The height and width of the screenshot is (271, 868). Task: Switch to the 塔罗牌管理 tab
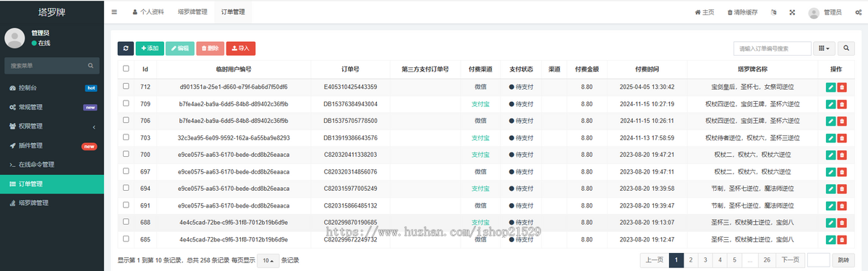pos(192,12)
